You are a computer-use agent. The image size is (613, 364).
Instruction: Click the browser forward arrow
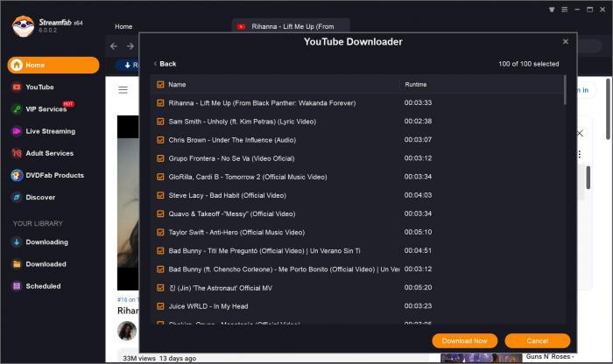click(x=130, y=46)
